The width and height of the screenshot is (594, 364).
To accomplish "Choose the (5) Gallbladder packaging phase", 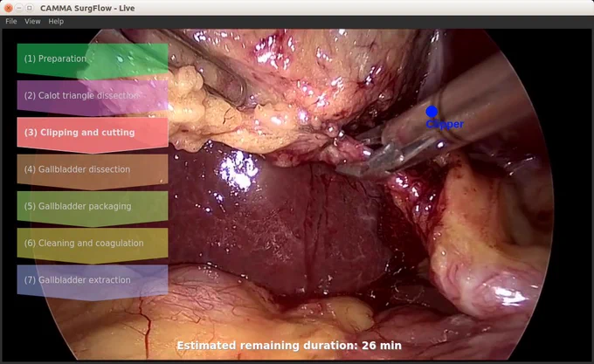I will [93, 209].
